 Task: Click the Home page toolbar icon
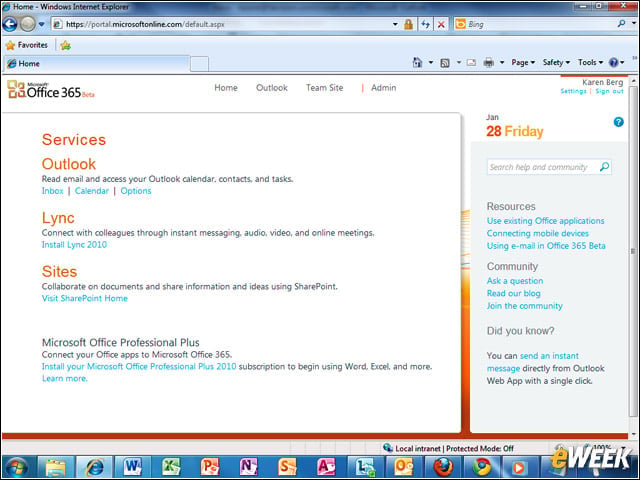(417, 62)
